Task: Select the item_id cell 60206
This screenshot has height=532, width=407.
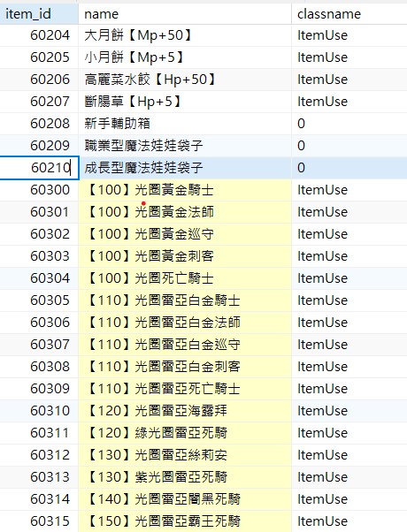Action: point(39,80)
